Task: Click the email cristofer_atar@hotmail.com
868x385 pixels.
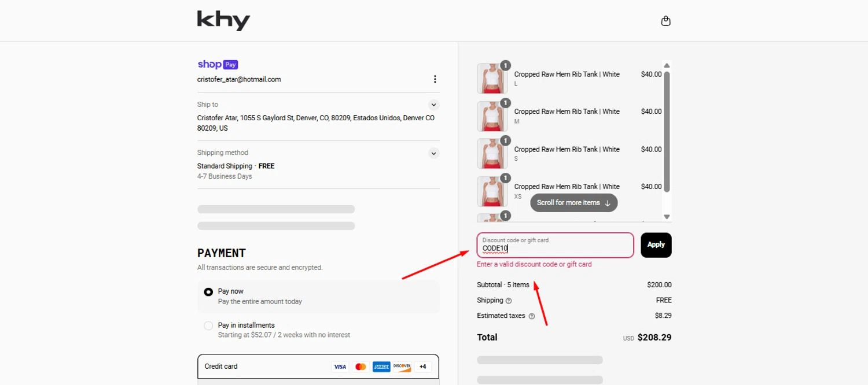Action: [x=239, y=80]
